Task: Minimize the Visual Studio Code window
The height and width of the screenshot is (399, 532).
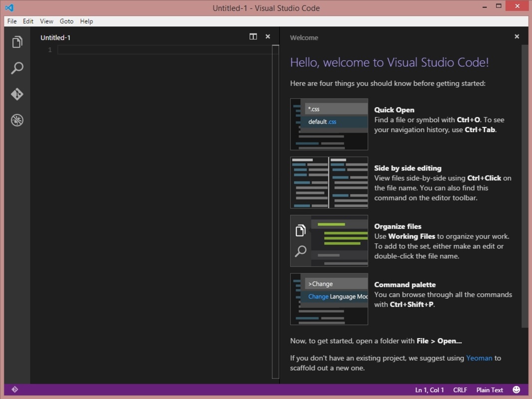Action: (x=485, y=7)
